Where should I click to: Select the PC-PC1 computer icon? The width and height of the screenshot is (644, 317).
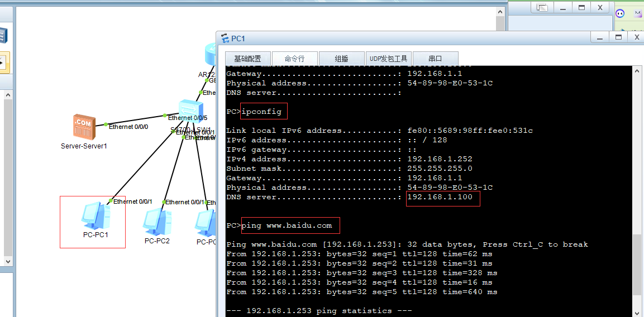pyautogui.click(x=96, y=215)
